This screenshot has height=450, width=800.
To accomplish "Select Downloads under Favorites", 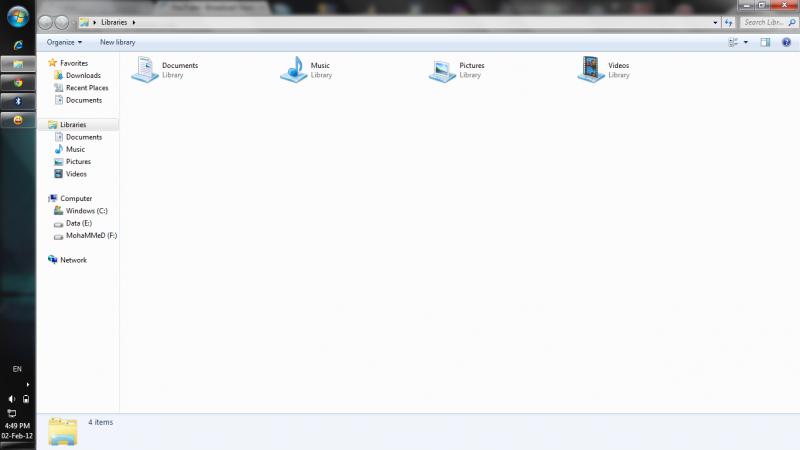I will pos(83,76).
